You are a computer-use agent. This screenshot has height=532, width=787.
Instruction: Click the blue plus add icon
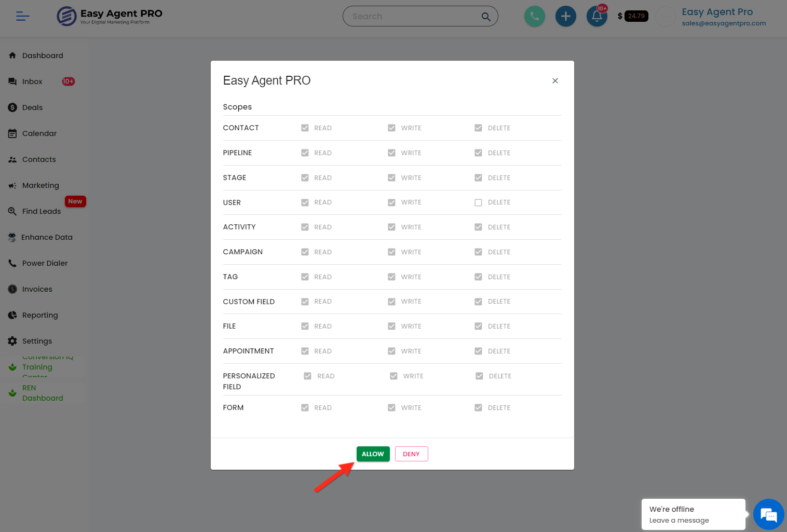tap(566, 17)
